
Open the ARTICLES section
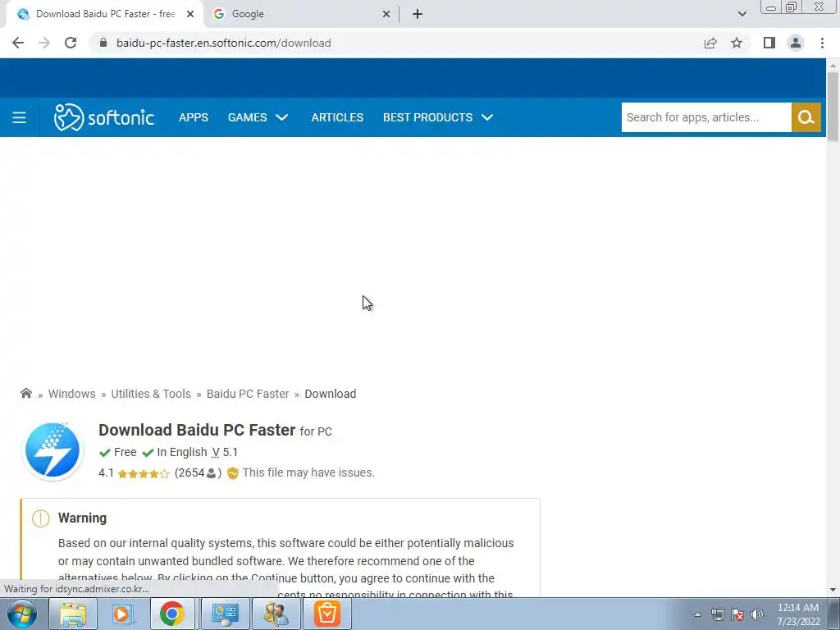[337, 117]
